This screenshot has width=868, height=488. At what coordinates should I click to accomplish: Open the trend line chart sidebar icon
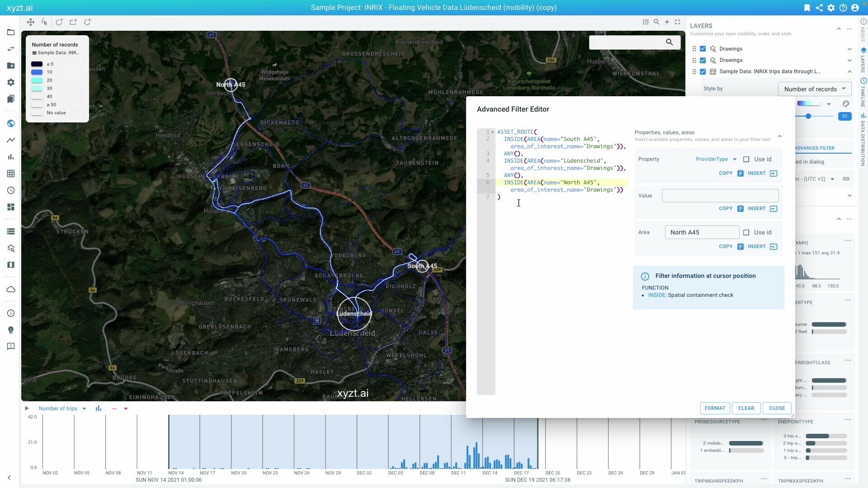click(x=11, y=140)
